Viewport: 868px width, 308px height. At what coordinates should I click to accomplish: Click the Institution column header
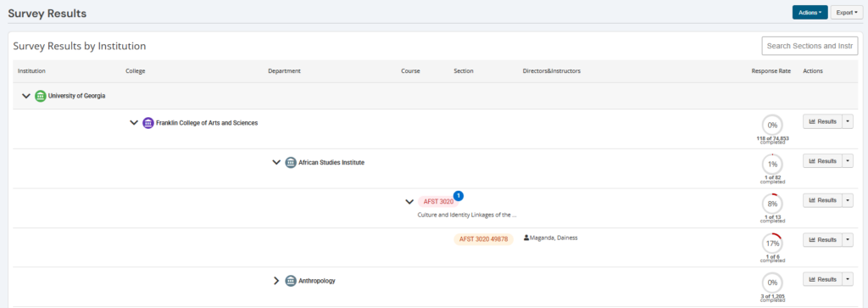pos(31,71)
